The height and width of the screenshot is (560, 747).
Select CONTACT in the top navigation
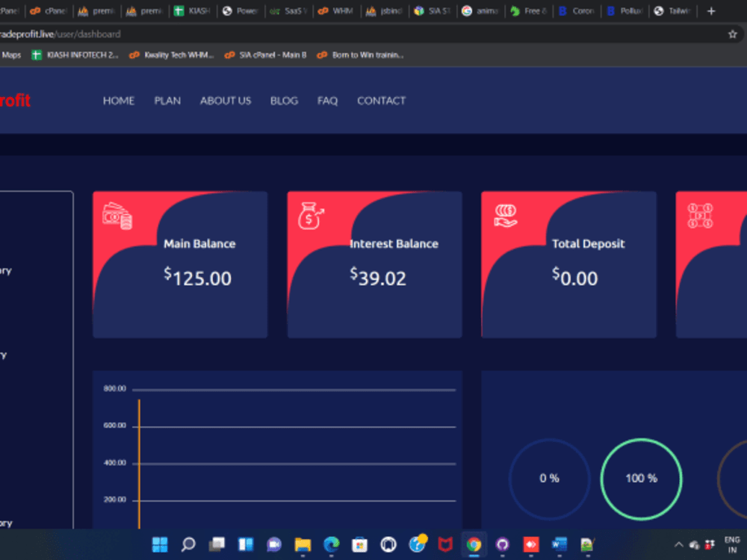pos(381,100)
